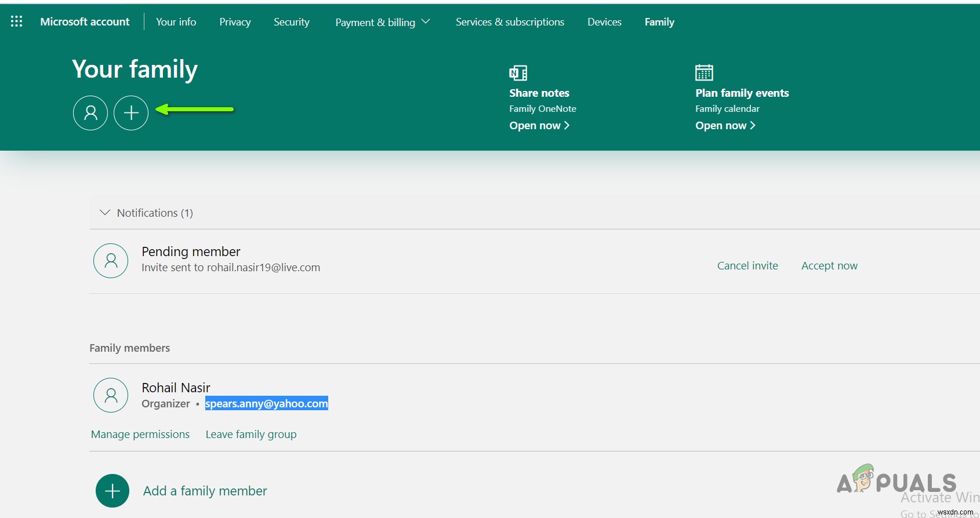Click the Family members section label
Viewport: 980px width, 518px height.
click(130, 348)
